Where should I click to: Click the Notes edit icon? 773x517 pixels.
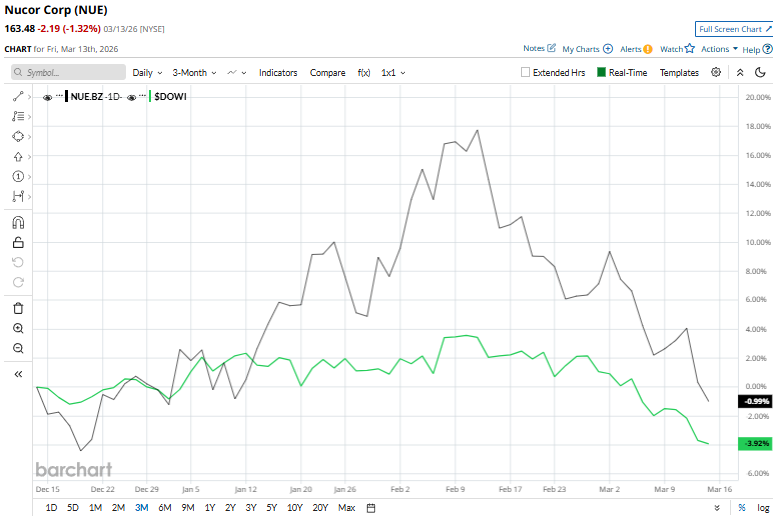pyautogui.click(x=552, y=48)
